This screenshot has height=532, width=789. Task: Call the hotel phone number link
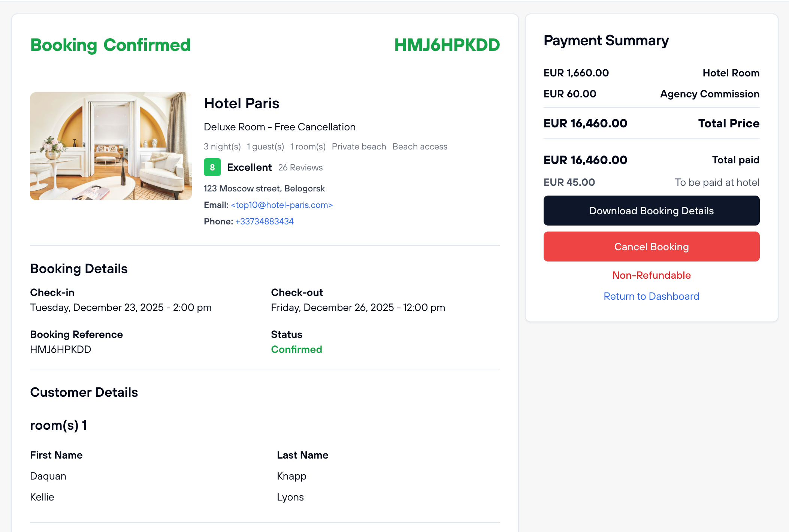pyautogui.click(x=264, y=221)
